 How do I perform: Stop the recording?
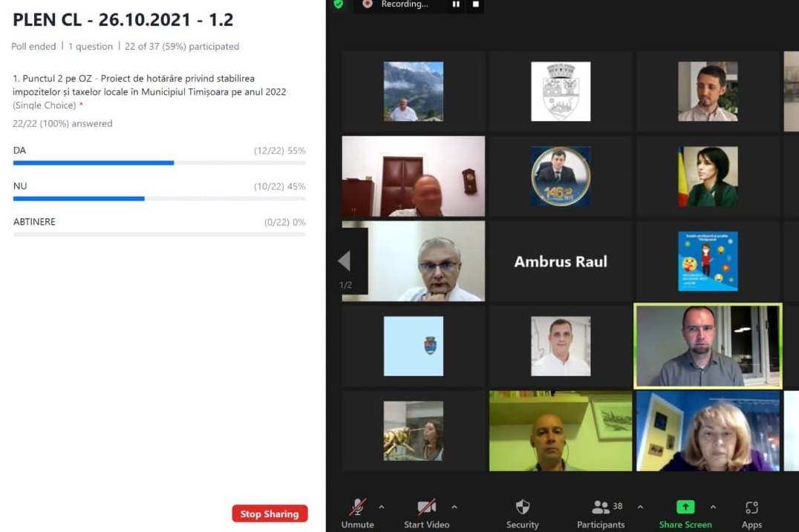point(476,4)
